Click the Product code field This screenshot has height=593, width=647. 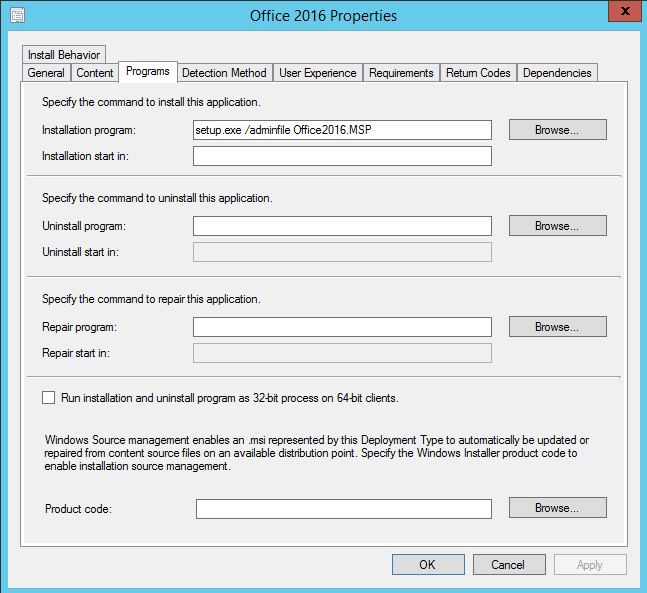tap(344, 509)
